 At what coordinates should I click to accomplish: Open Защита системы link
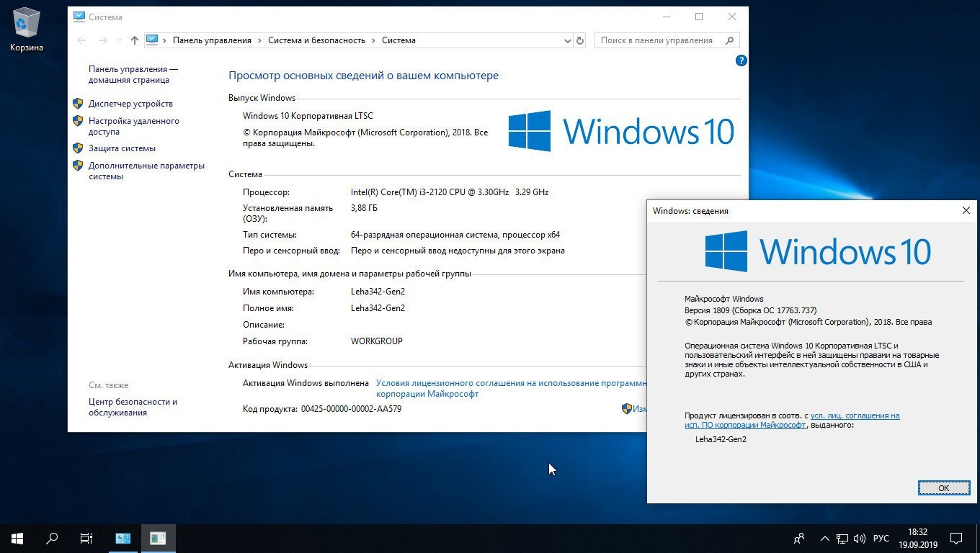pyautogui.click(x=122, y=148)
